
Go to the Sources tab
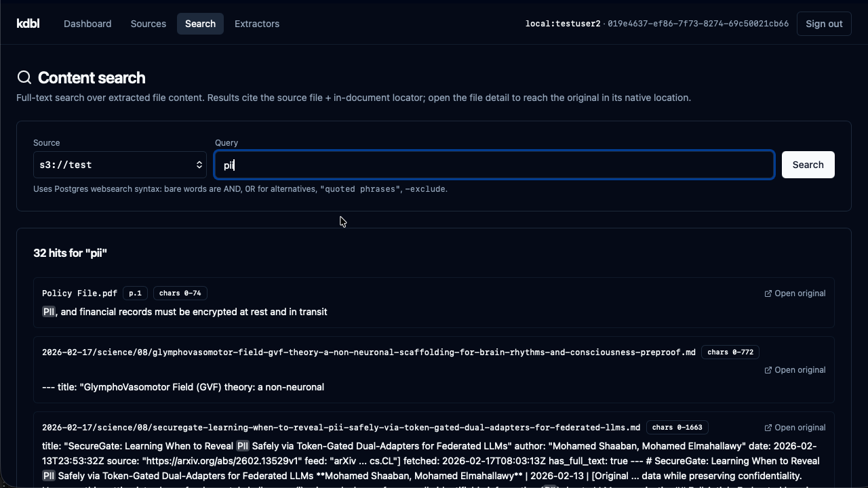tap(149, 24)
